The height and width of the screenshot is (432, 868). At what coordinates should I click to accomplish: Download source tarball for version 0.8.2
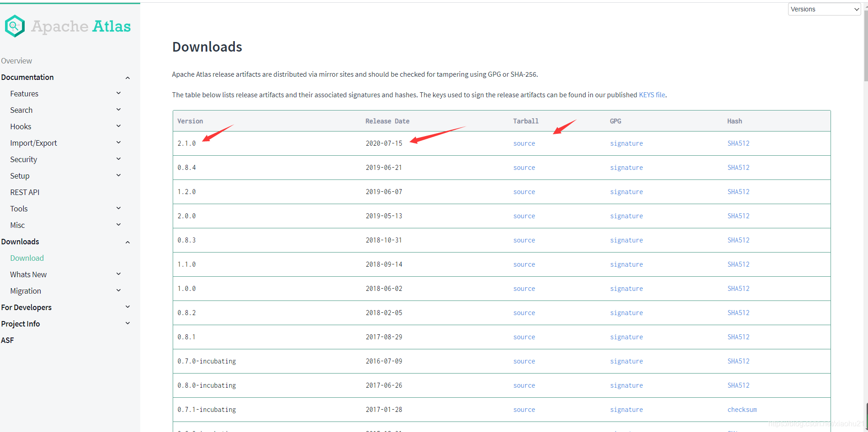click(524, 313)
